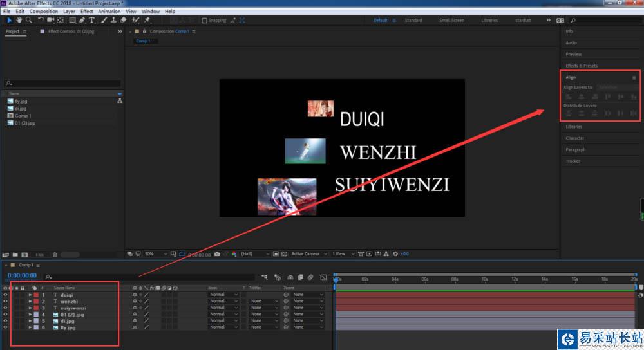Click new folder icon in Project panel
This screenshot has height=350, width=644.
[x=15, y=255]
